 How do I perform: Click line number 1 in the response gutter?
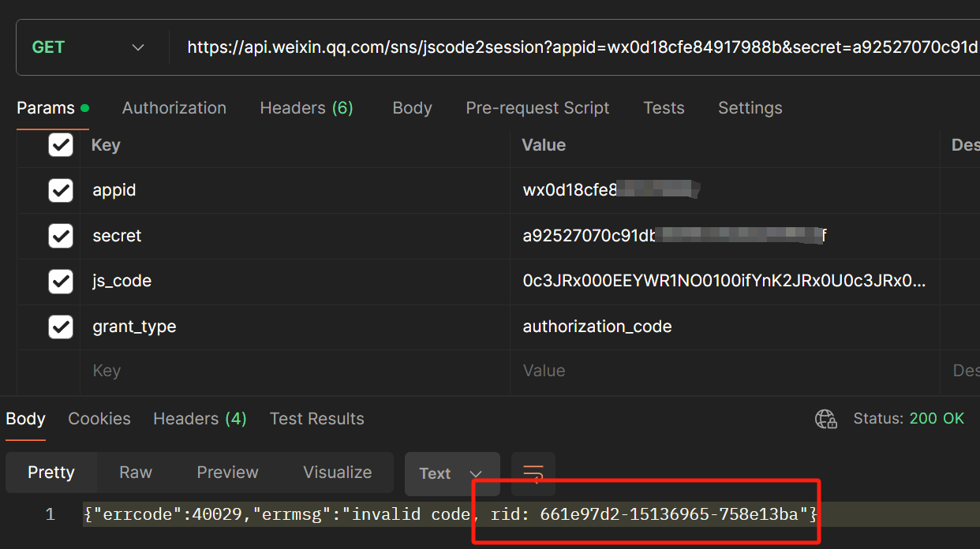coord(50,515)
